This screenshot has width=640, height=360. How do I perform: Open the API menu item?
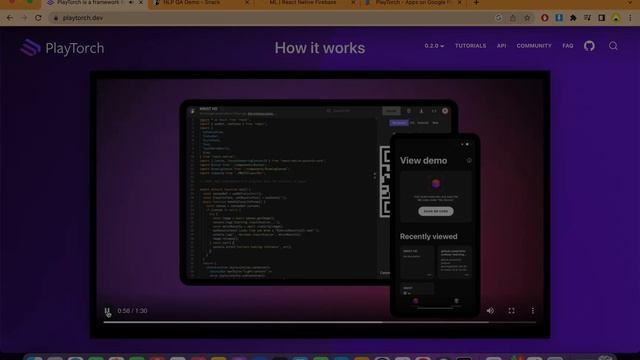(x=501, y=46)
